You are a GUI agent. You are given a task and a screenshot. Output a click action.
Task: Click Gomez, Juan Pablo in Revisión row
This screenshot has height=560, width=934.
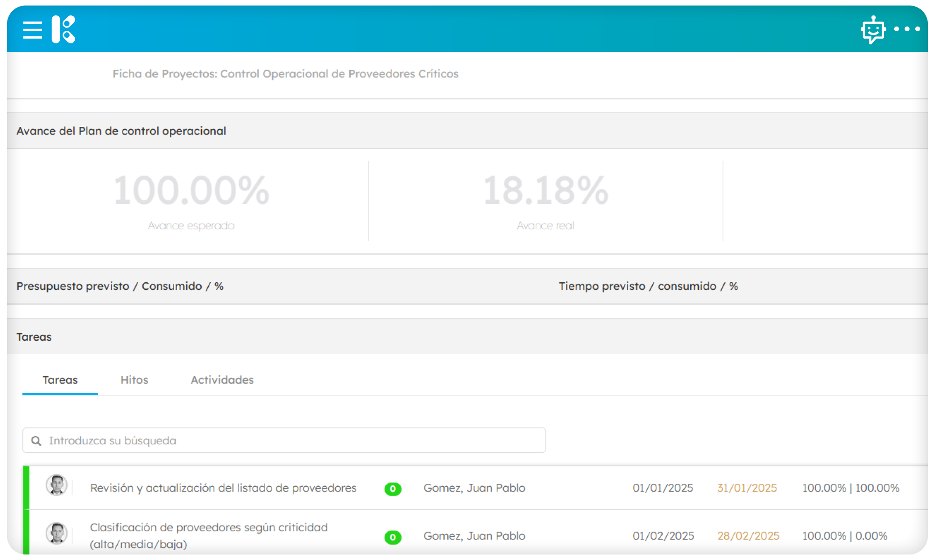[x=474, y=488]
